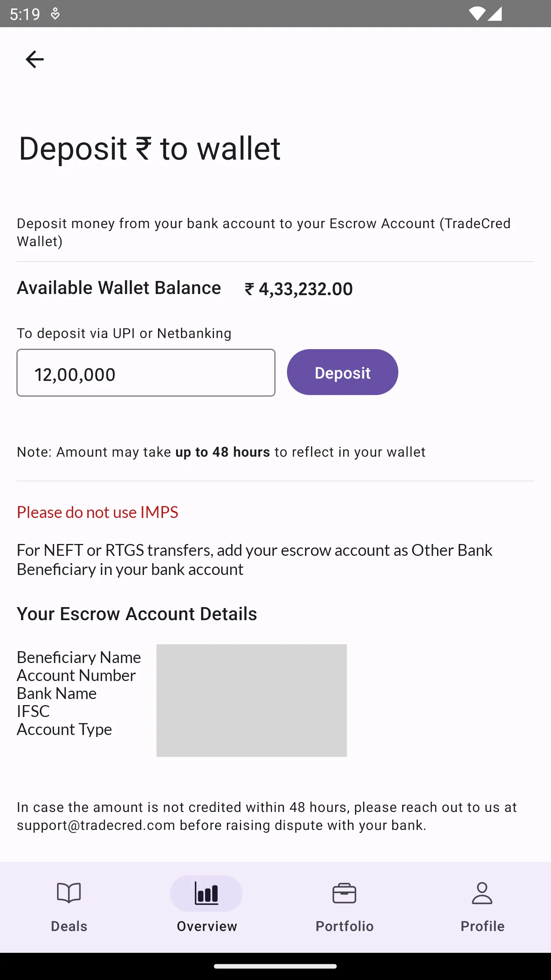This screenshot has width=551, height=980.
Task: Tap the Profile tab label
Action: coord(482,926)
